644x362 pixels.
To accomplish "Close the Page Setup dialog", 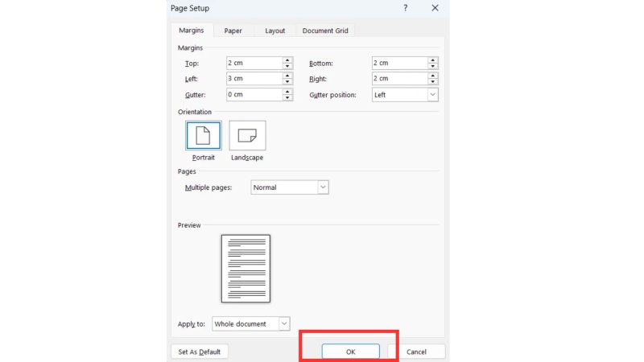I will pyautogui.click(x=435, y=8).
